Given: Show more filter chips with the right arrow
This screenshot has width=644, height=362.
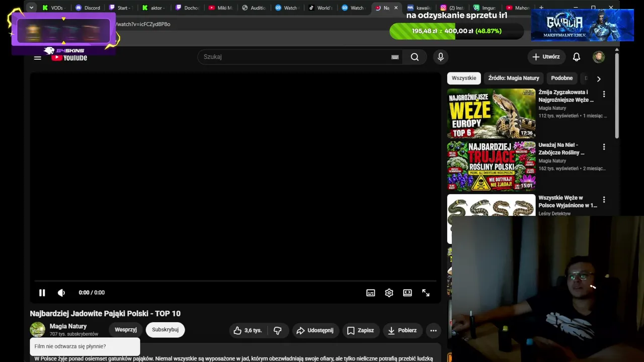Looking at the screenshot, I should click(x=599, y=78).
